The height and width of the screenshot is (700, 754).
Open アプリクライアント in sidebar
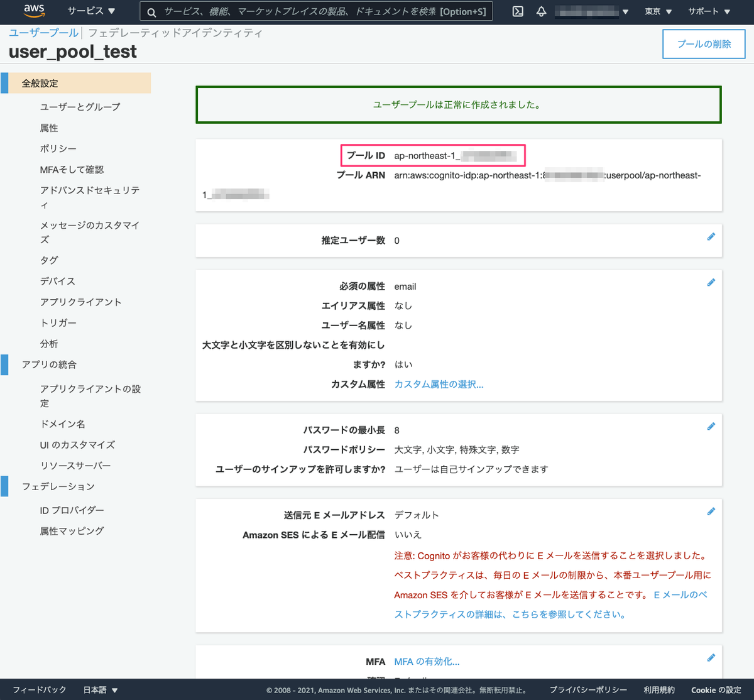80,302
